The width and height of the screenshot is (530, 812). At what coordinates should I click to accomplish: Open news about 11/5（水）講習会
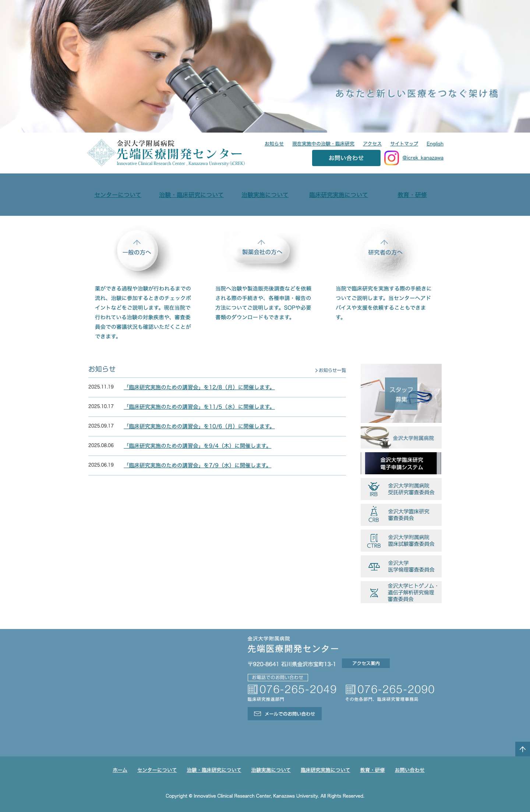tap(199, 407)
